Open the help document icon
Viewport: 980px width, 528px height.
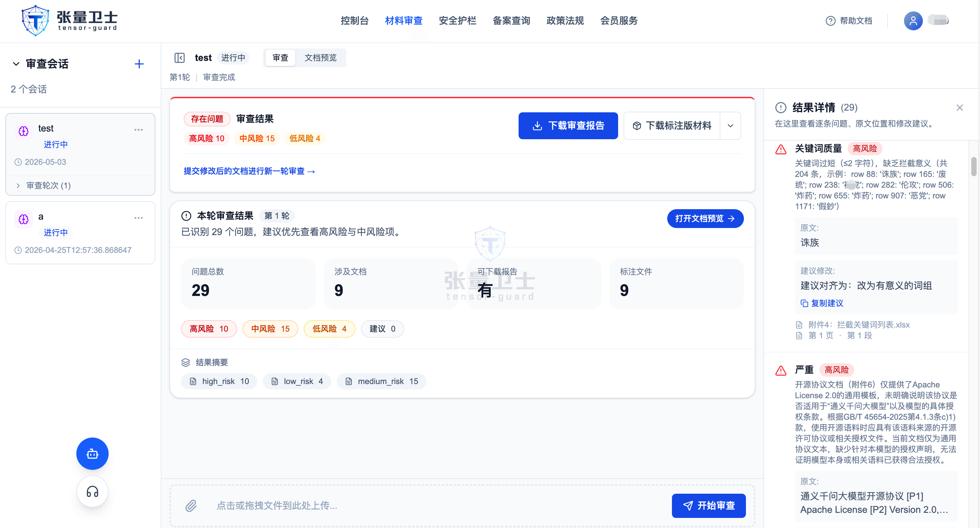tap(830, 21)
